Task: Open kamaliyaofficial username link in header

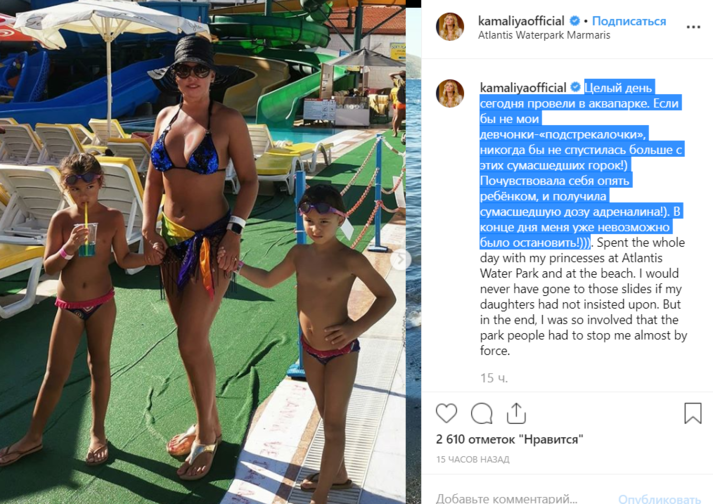Action: 521,21
